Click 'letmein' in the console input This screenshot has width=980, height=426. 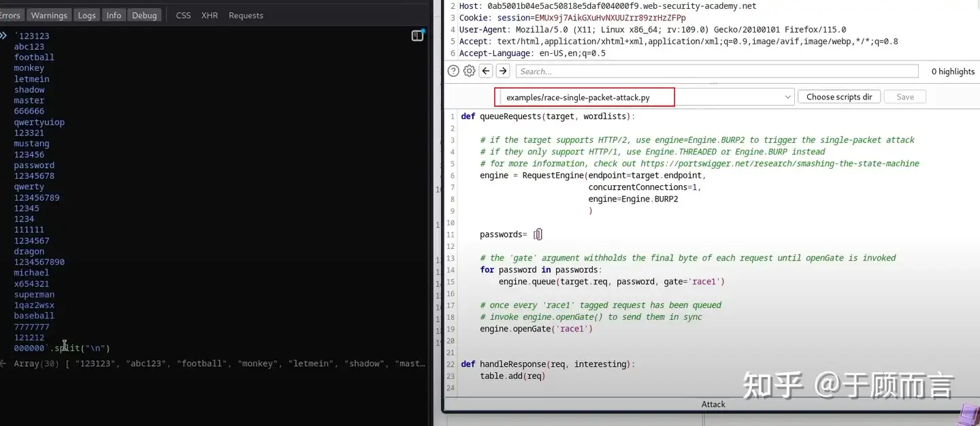click(32, 79)
